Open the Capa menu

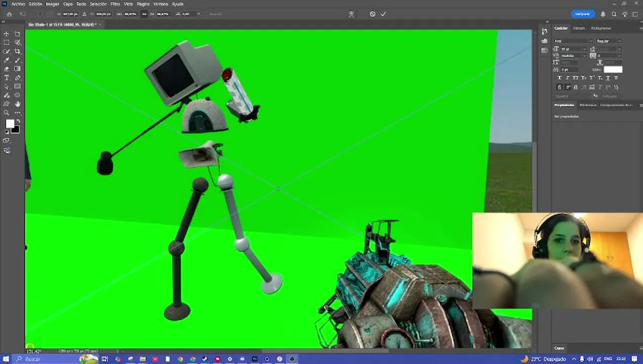[x=68, y=4]
